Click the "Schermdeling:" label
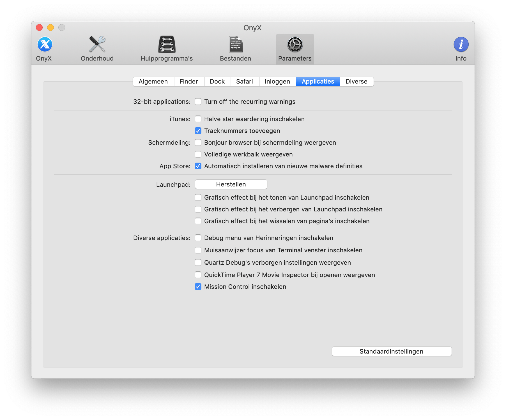The height and width of the screenshot is (420, 506). click(x=169, y=142)
